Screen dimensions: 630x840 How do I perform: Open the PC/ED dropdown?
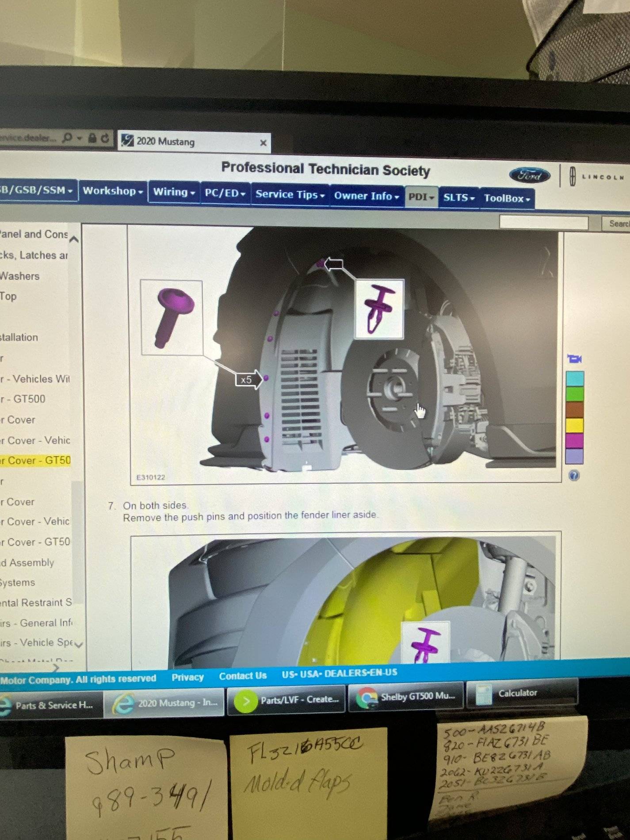tap(225, 193)
